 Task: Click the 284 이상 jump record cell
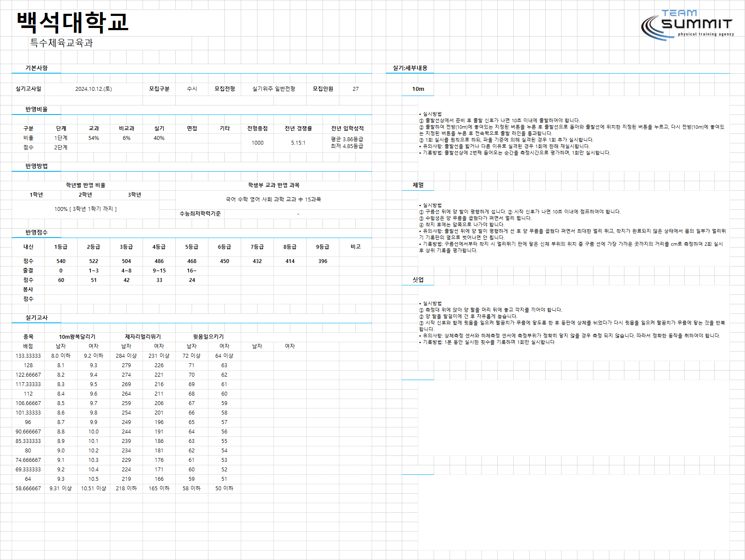click(126, 356)
